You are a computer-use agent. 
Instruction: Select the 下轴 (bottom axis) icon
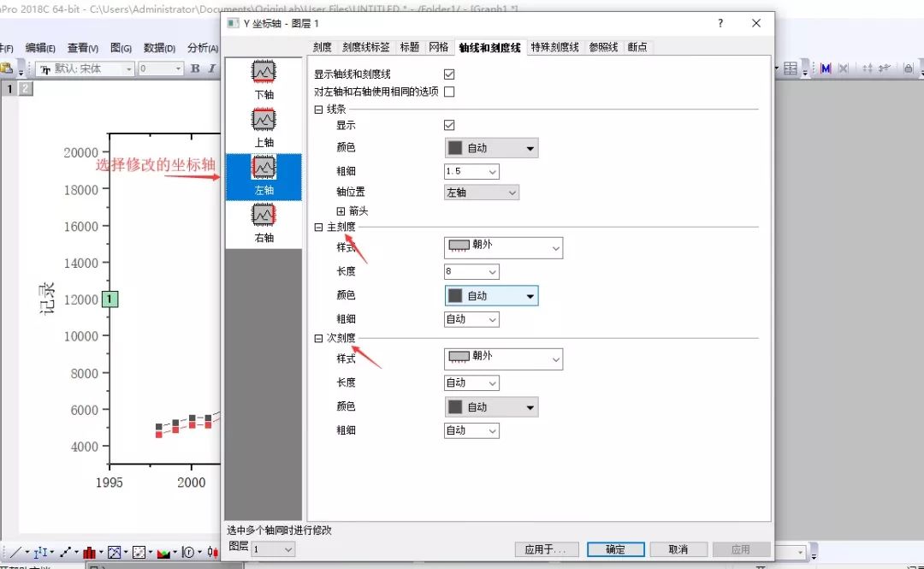tap(264, 71)
